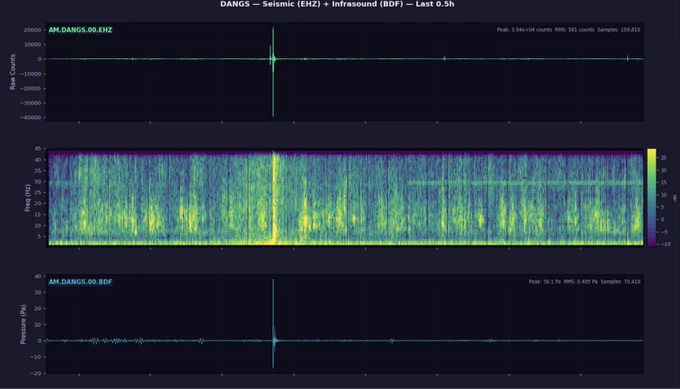Click the AM.DANGS.00.BDF channel label
This screenshot has width=680, height=389.
tap(80, 282)
